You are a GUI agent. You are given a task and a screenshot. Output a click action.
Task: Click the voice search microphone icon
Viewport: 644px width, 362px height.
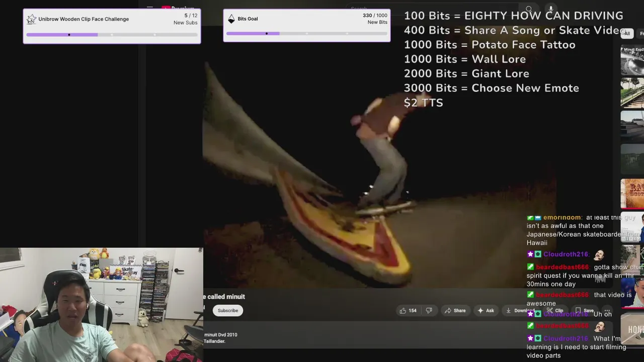click(x=551, y=9)
